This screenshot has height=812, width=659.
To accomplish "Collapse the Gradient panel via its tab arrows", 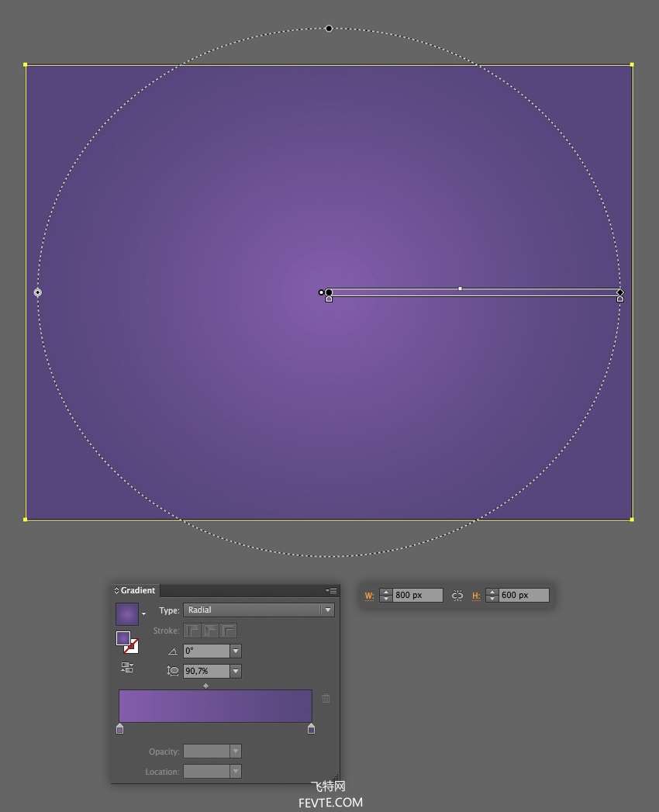I will [x=116, y=590].
